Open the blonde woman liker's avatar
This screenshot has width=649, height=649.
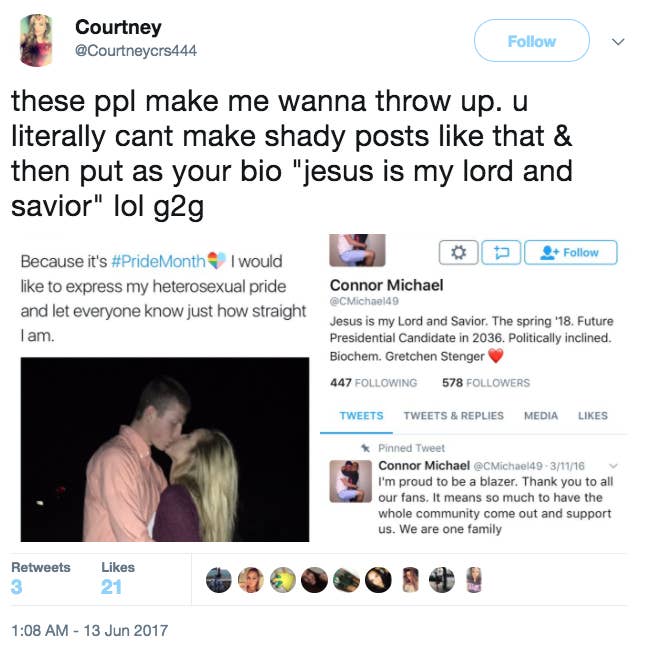pyautogui.click(x=251, y=579)
